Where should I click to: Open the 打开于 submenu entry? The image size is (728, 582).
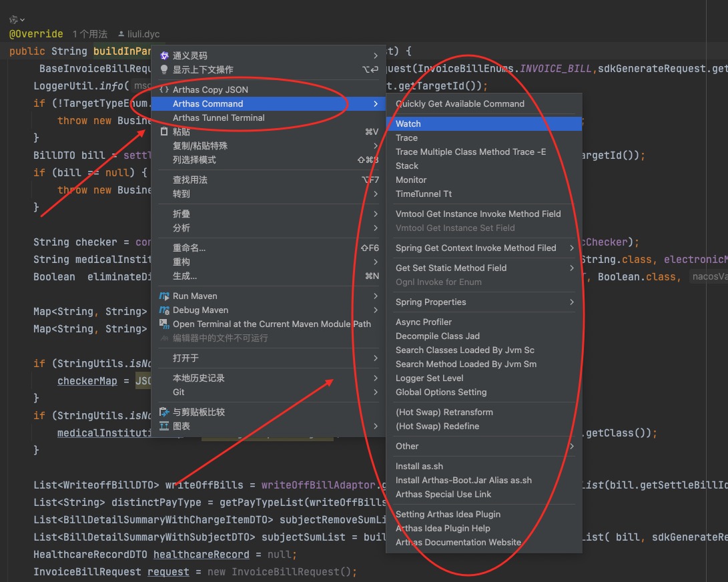(268, 358)
